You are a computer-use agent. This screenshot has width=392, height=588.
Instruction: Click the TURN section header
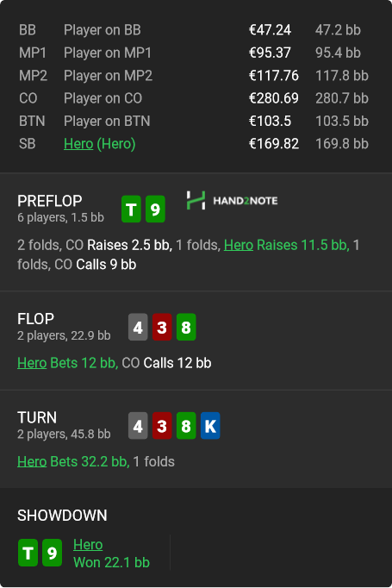37,417
